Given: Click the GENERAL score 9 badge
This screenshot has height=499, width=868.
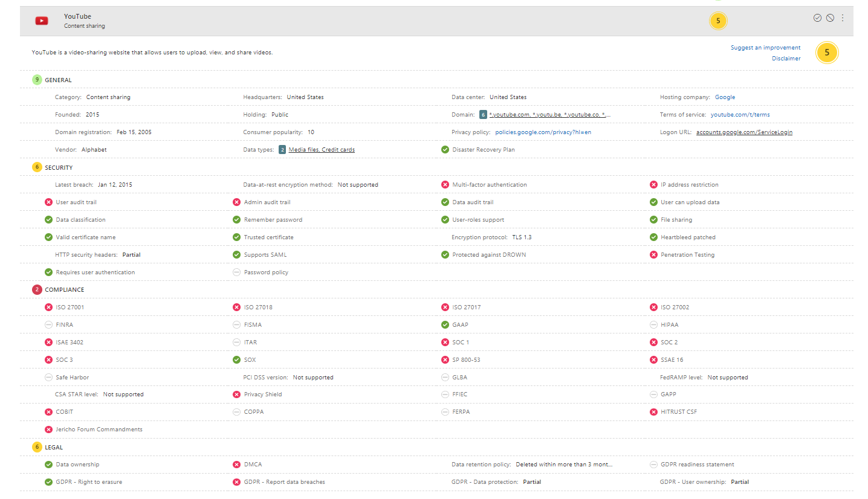Looking at the screenshot, I should pyautogui.click(x=37, y=80).
